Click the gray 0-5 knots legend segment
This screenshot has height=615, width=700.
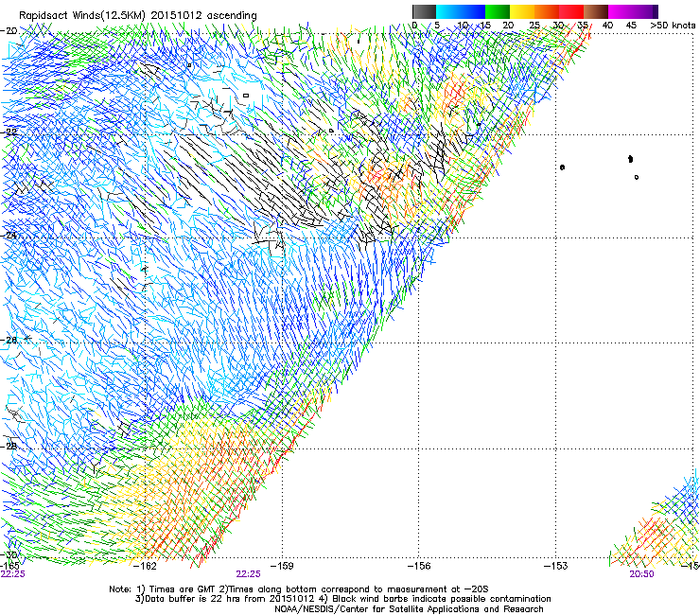coord(424,11)
